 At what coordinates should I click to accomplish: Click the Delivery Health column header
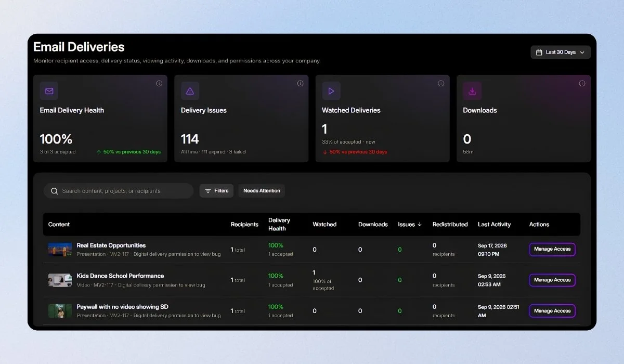click(x=279, y=224)
